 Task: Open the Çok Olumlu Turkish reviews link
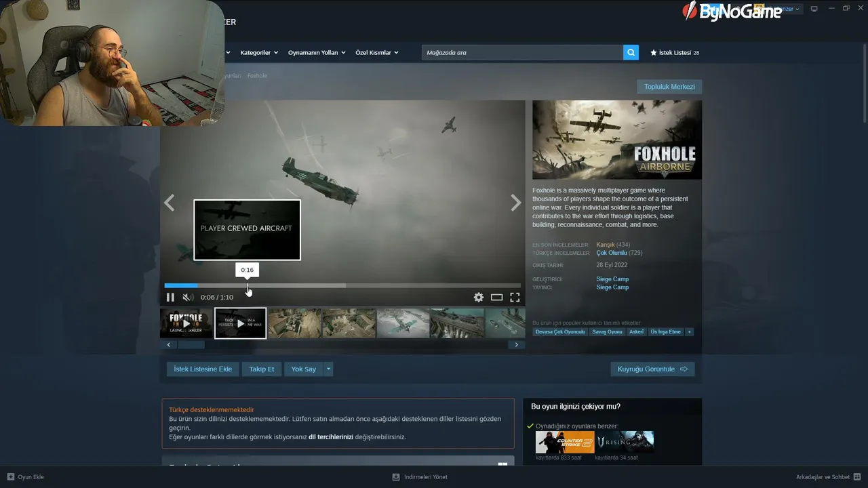coord(612,253)
